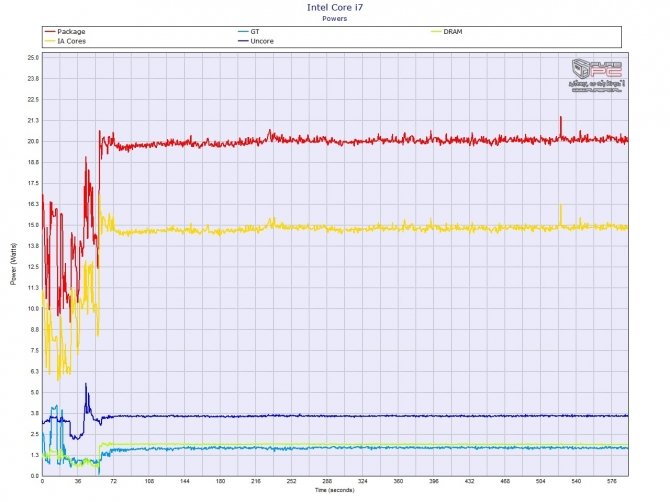Click the 504 x-axis tick label
Screen dimensions: 670x502
(541, 481)
